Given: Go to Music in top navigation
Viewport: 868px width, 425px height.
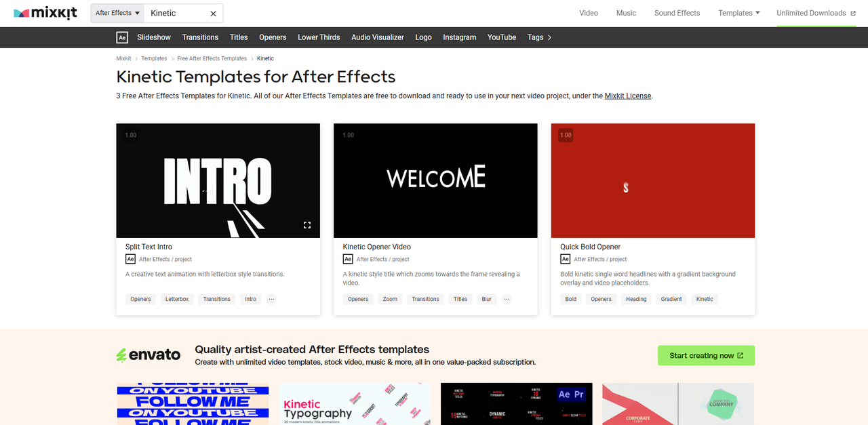Looking at the screenshot, I should coord(626,13).
